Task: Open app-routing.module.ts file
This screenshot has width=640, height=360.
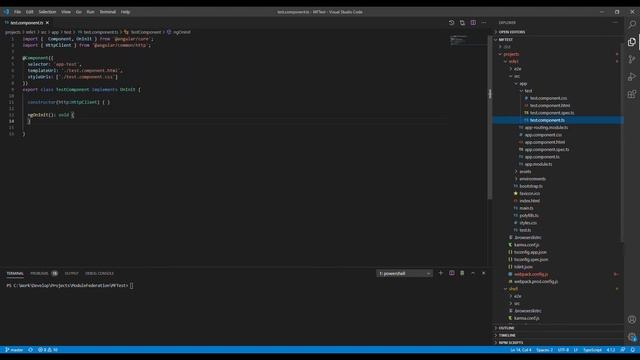Action: click(x=546, y=128)
